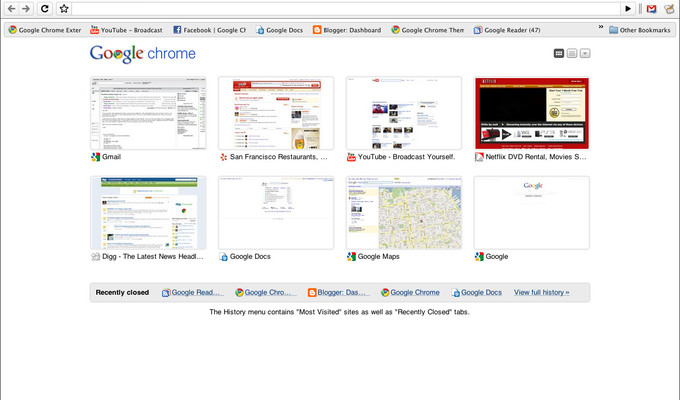Viewport: 680px width, 400px height.
Task: Reopen the recently closed Blogger tab
Action: 339,293
